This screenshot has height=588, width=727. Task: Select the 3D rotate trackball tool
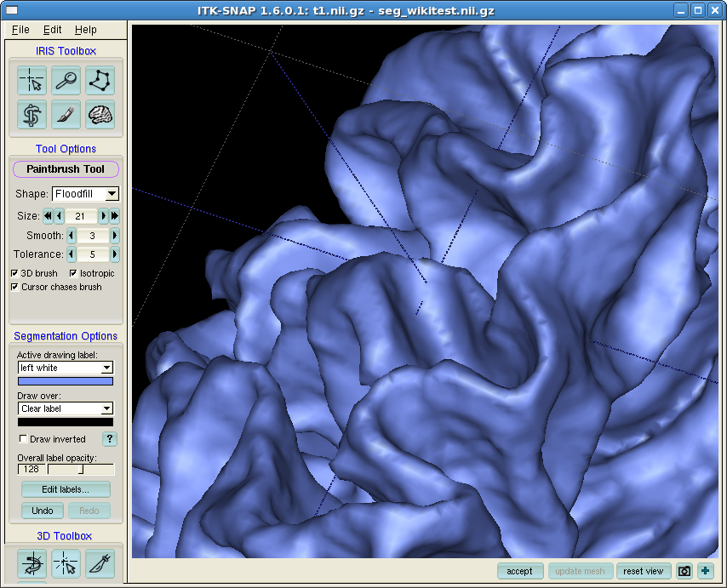click(32, 563)
